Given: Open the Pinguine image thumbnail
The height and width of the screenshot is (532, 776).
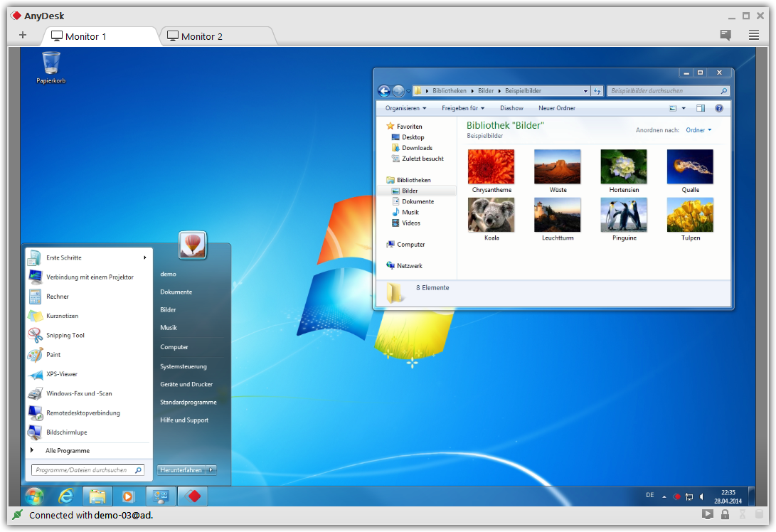Looking at the screenshot, I should (623, 214).
